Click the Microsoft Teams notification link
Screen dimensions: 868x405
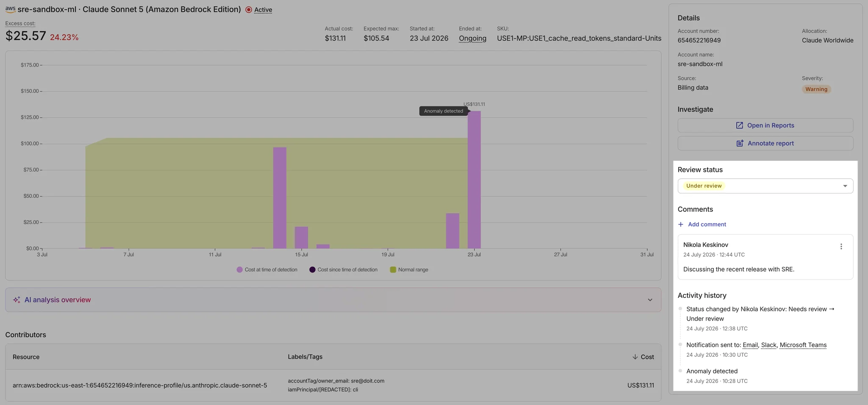pyautogui.click(x=803, y=345)
